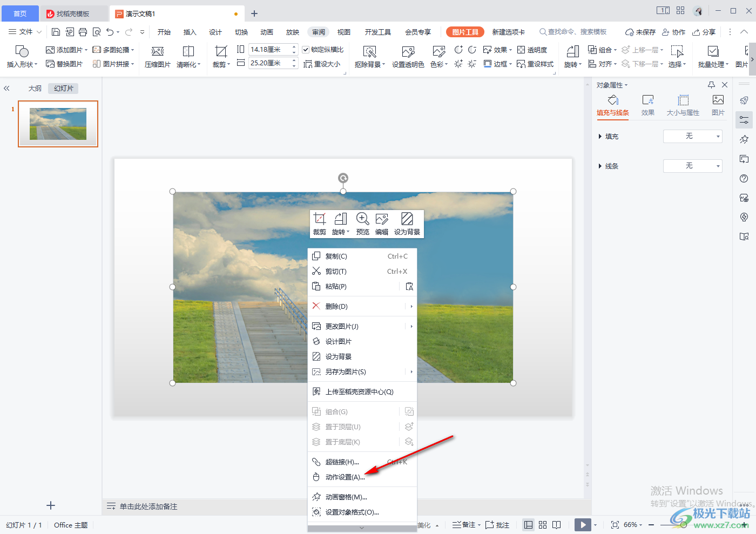
Task: Click Collaborate (协作) button
Action: click(674, 32)
